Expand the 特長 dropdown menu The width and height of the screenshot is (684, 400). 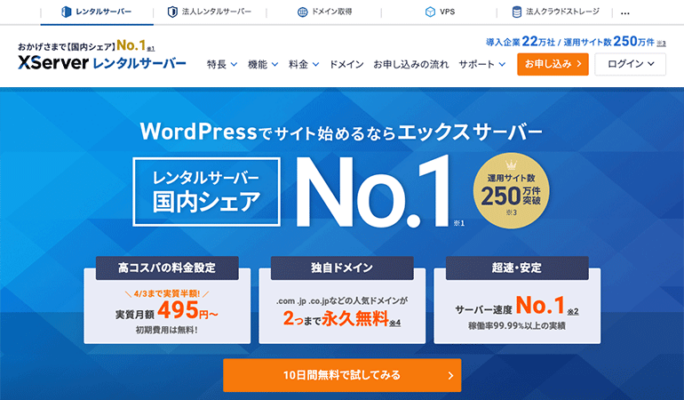point(222,65)
